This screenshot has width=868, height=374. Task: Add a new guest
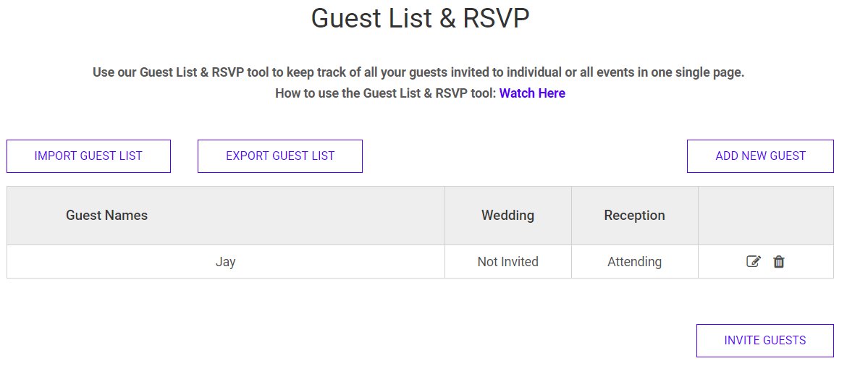(x=760, y=156)
